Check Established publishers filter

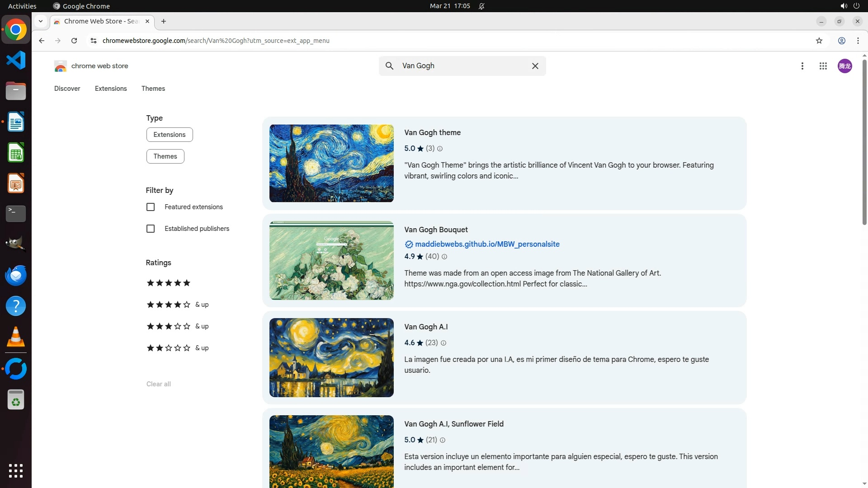[x=151, y=229]
